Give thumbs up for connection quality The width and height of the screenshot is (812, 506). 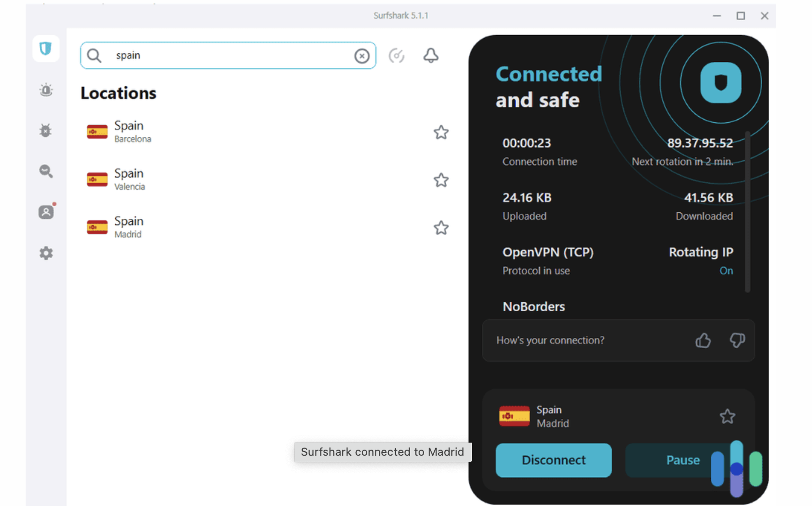[703, 341]
